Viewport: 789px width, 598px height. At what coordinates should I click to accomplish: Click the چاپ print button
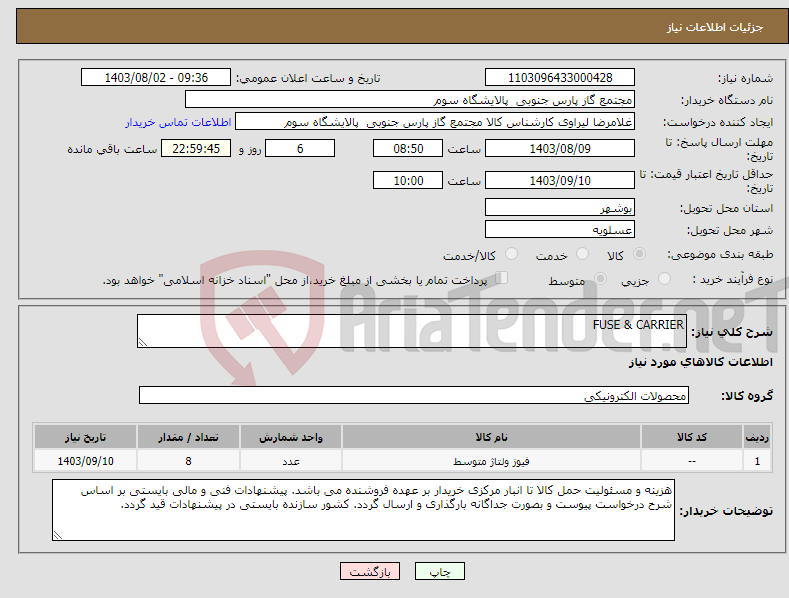click(440, 571)
